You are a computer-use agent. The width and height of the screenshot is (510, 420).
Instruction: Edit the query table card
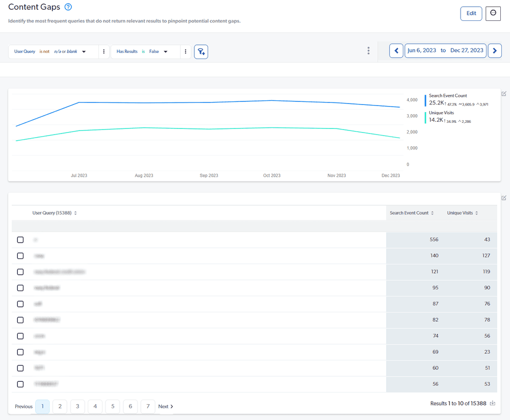point(504,198)
